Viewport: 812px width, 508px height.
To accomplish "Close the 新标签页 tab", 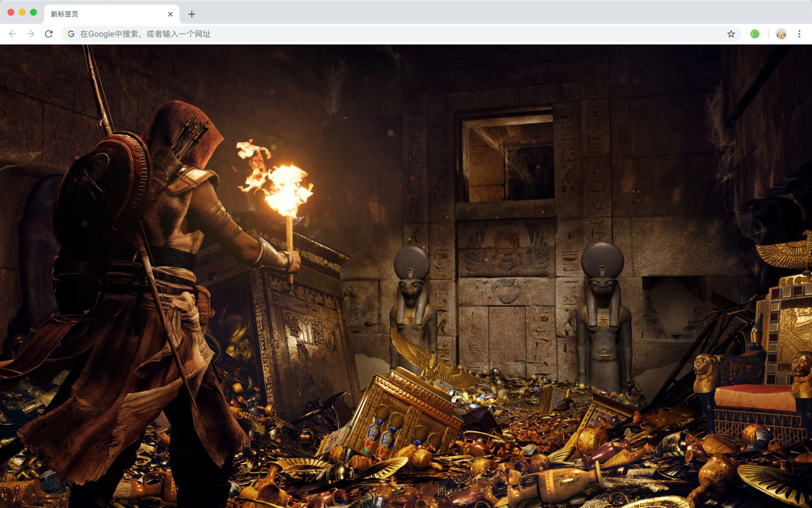I will (x=170, y=14).
